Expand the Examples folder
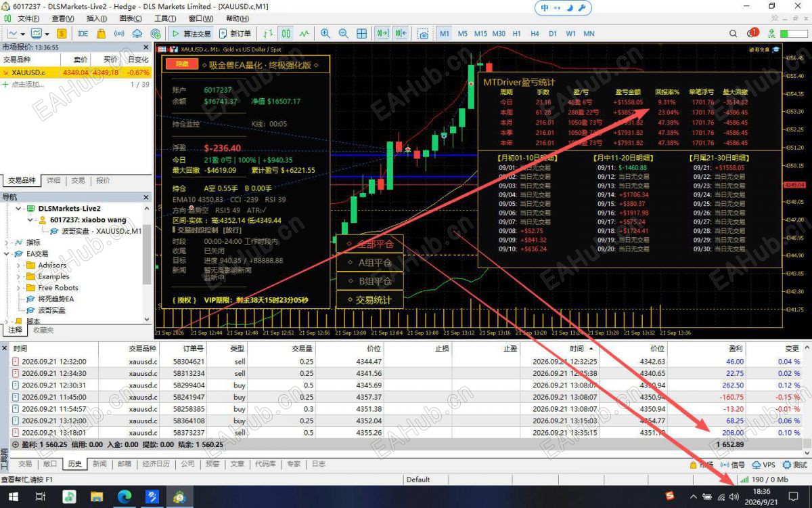Screen dimensions: 812x508 coord(18,276)
